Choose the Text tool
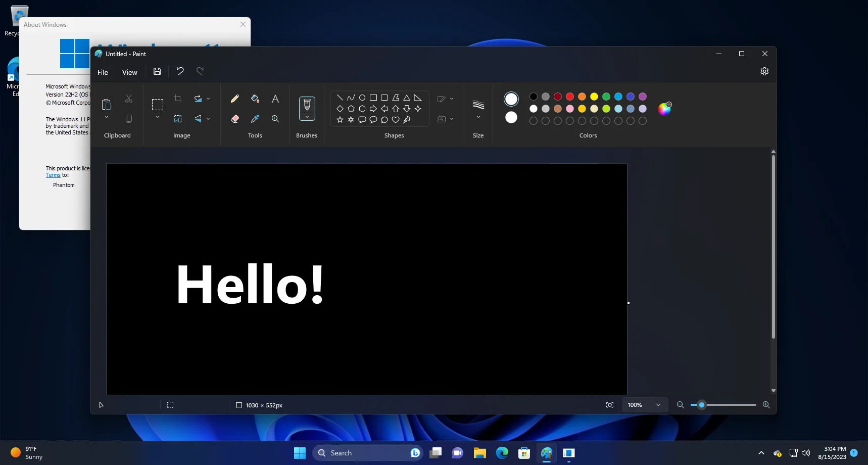 pyautogui.click(x=275, y=99)
